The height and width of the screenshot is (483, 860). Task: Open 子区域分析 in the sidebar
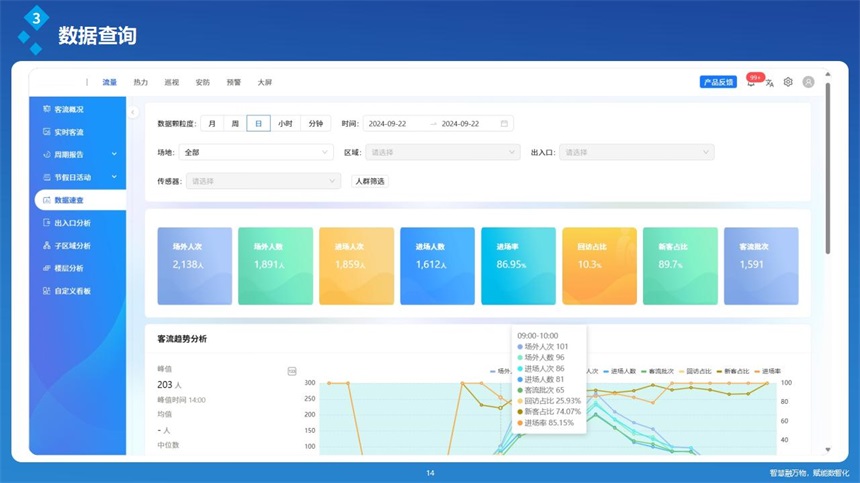point(72,246)
